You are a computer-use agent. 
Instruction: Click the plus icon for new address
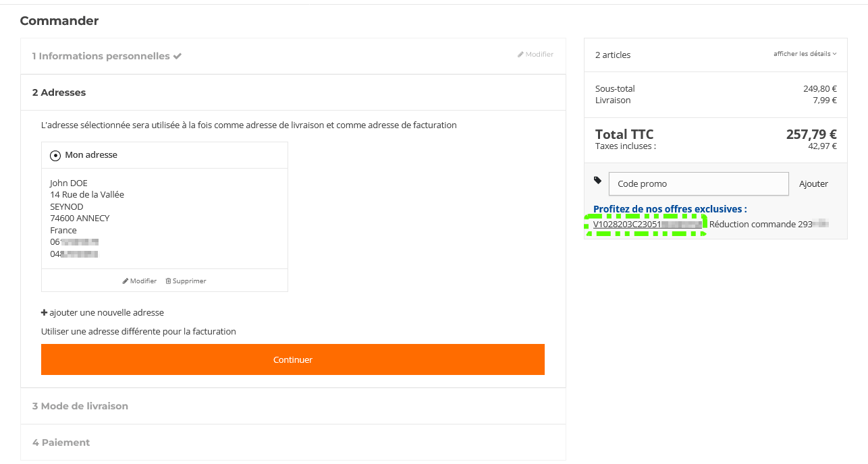[45, 313]
